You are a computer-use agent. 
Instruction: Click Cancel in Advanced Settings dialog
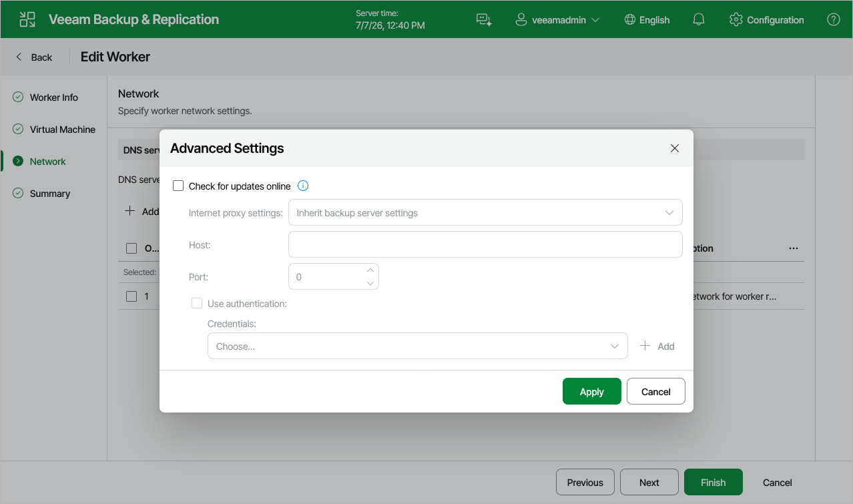point(656,392)
